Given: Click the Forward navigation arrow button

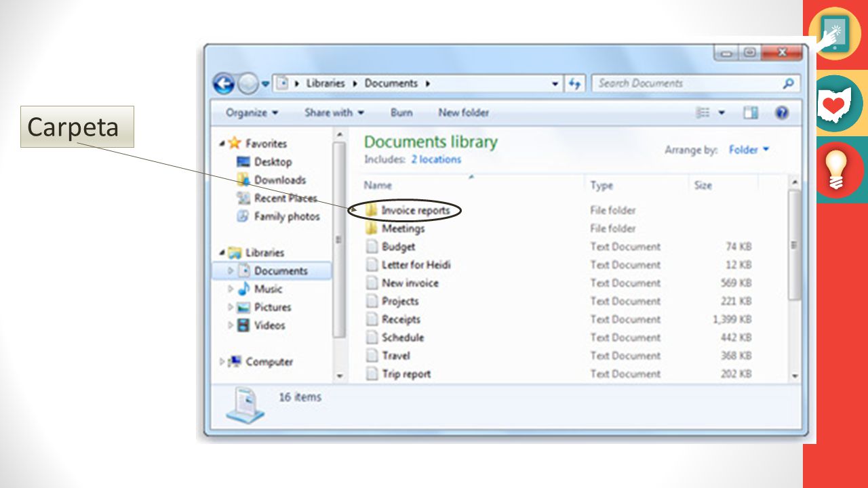Looking at the screenshot, I should tap(248, 83).
